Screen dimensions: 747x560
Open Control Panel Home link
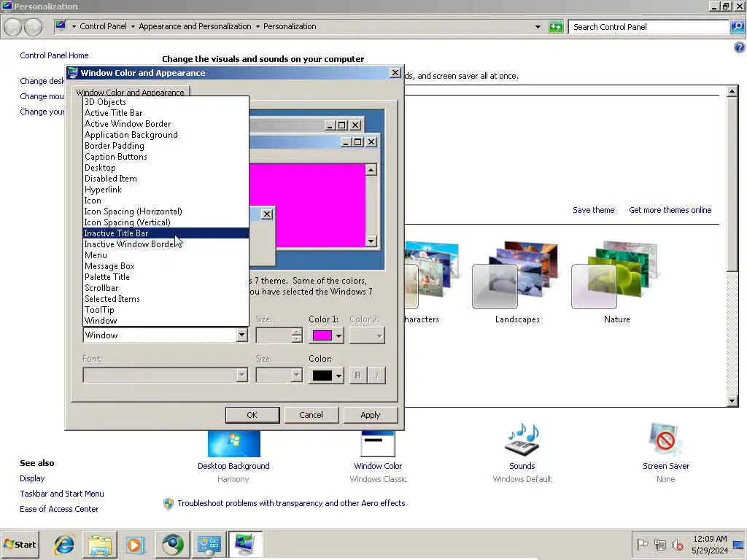54,55
